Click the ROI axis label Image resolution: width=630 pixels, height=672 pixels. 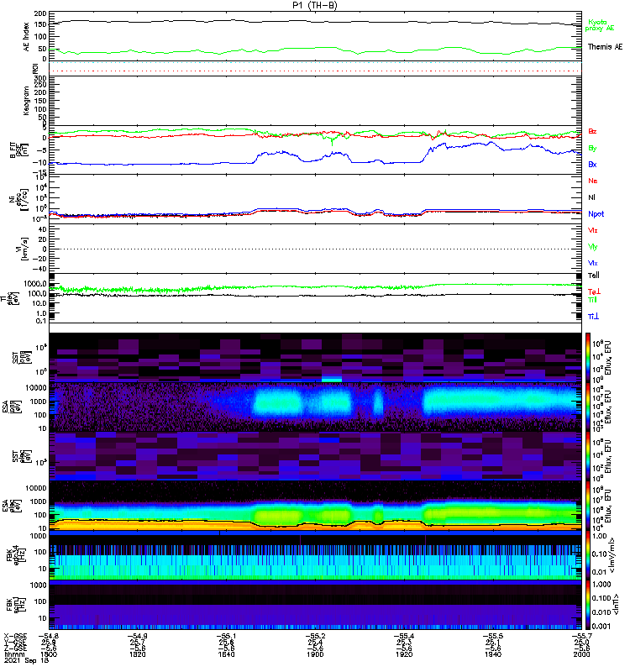click(x=35, y=69)
